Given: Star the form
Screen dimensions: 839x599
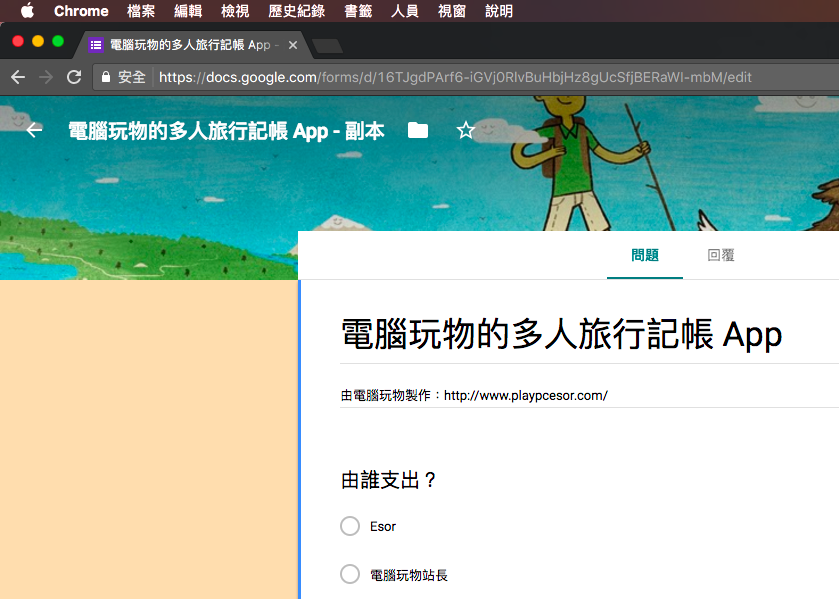Looking at the screenshot, I should coord(466,130).
